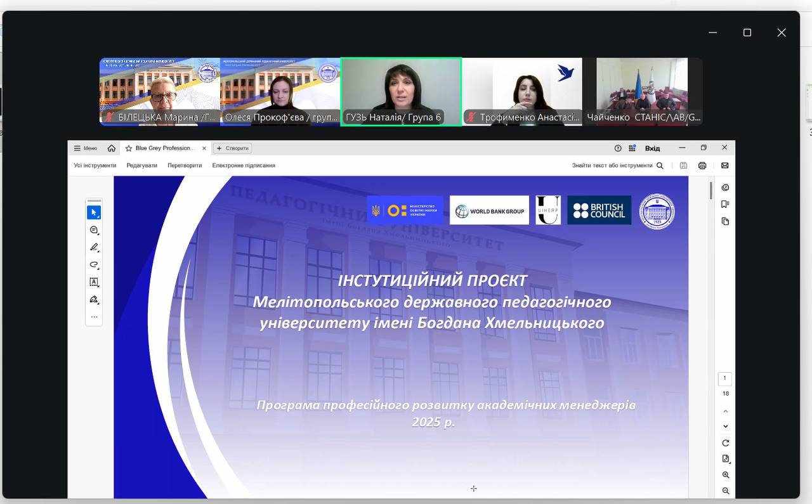812x504 pixels.
Task: Click the document vertical scrollbar thumb
Action: (711, 190)
